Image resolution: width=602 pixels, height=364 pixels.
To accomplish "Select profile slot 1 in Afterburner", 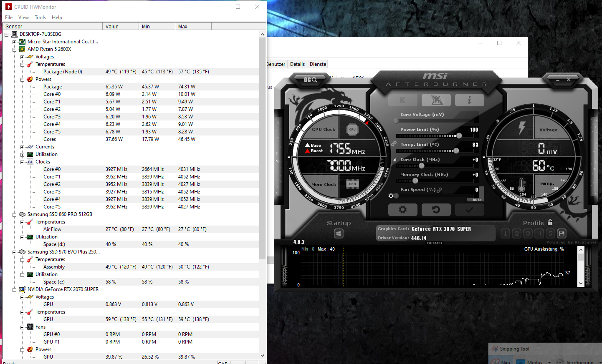I will click(505, 233).
